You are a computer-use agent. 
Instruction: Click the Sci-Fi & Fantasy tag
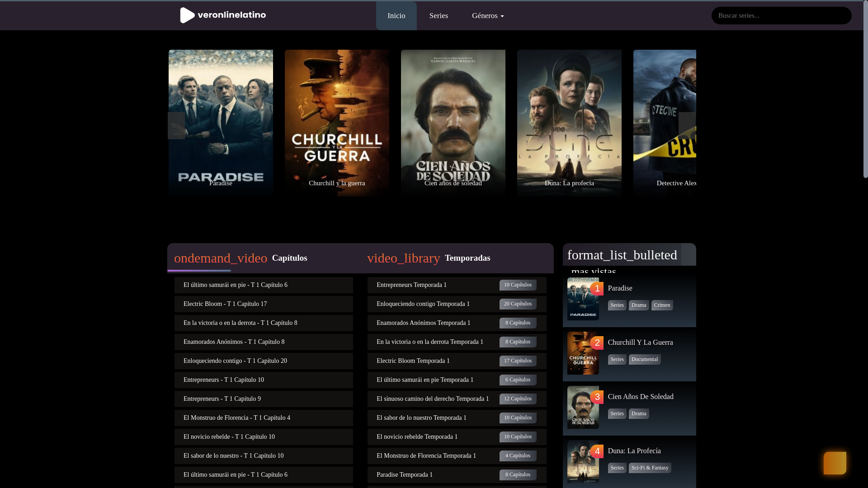650,468
